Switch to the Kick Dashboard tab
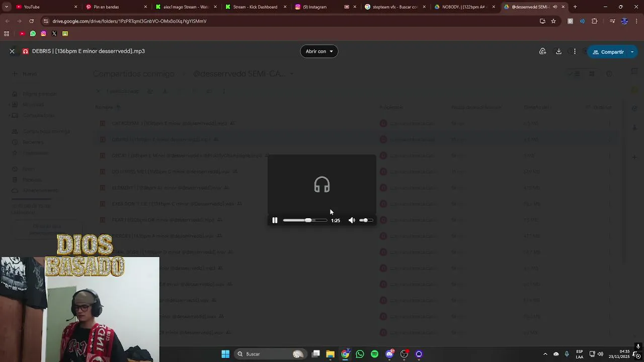This screenshot has height=362, width=644. 256,7
